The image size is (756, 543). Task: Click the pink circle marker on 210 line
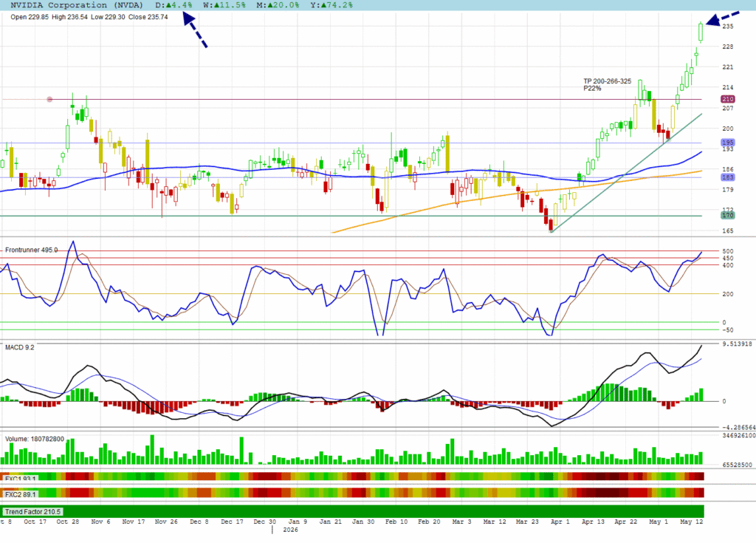tap(49, 100)
